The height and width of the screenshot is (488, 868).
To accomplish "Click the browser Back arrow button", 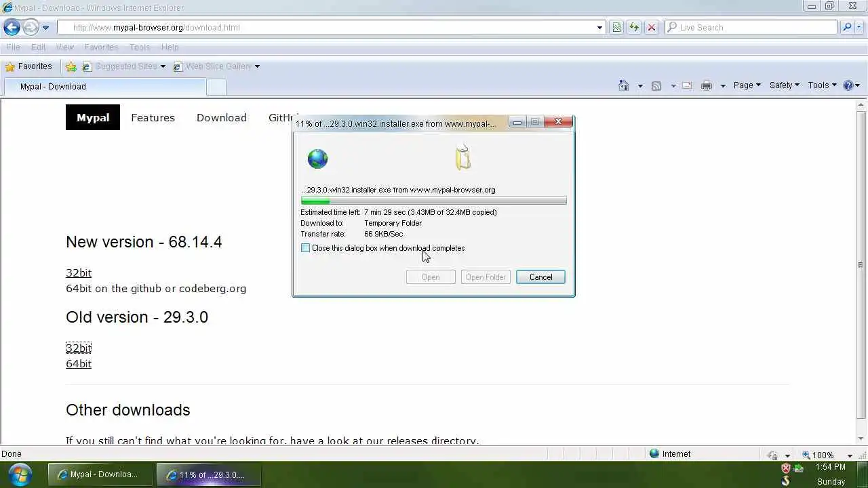I will (x=12, y=28).
